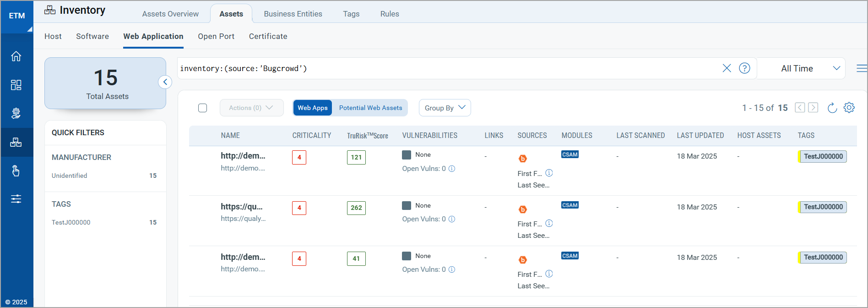868x308 pixels.
Task: Toggle the select-all assets checkbox
Action: click(203, 108)
